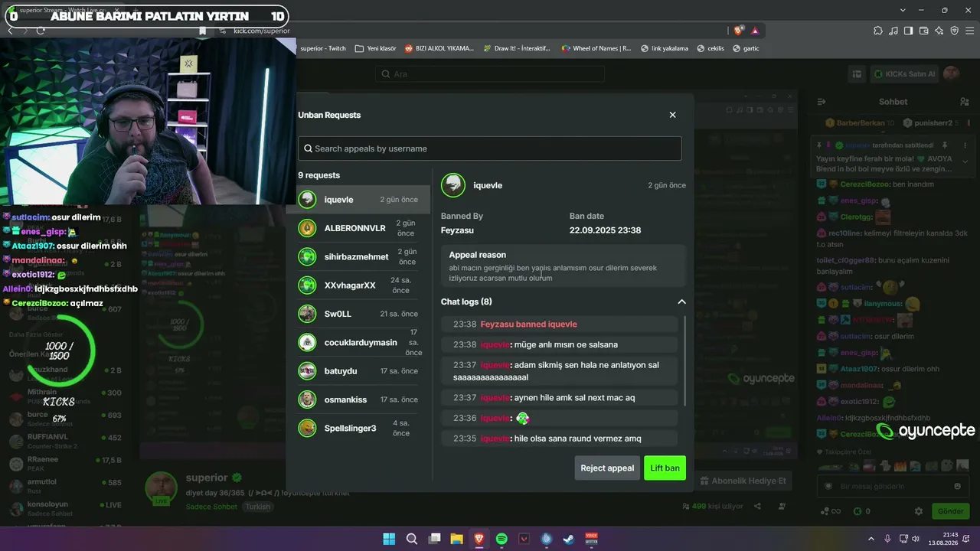The width and height of the screenshot is (980, 551).
Task: Collapse the Chat logs section
Action: pyautogui.click(x=681, y=302)
